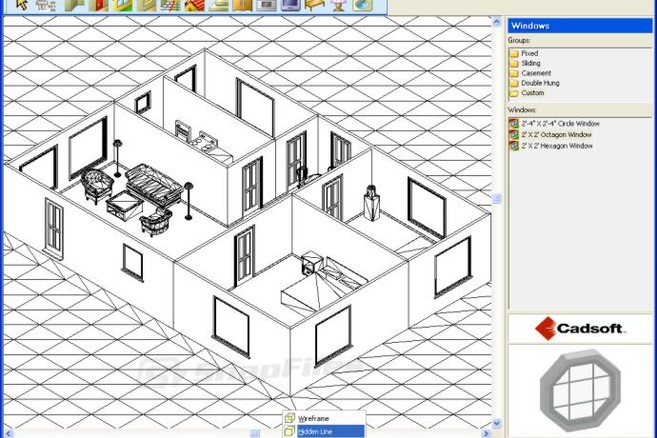Viewport: 657px width, 438px height.
Task: Choose Wireframe from the view menu
Action: click(313, 419)
